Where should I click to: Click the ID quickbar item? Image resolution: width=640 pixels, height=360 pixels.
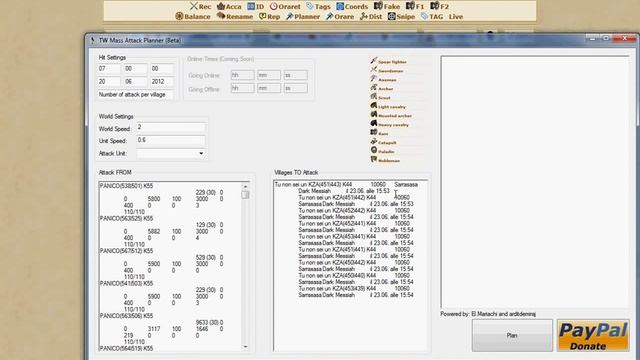tap(256, 6)
